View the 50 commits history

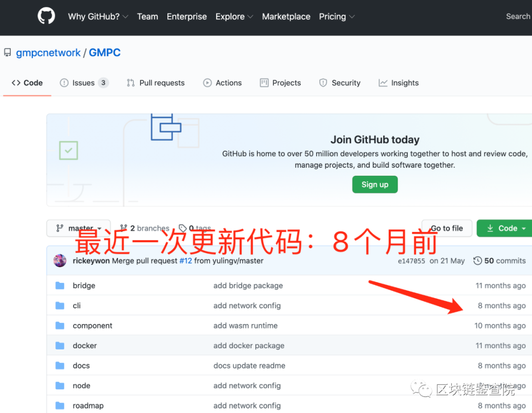click(499, 261)
